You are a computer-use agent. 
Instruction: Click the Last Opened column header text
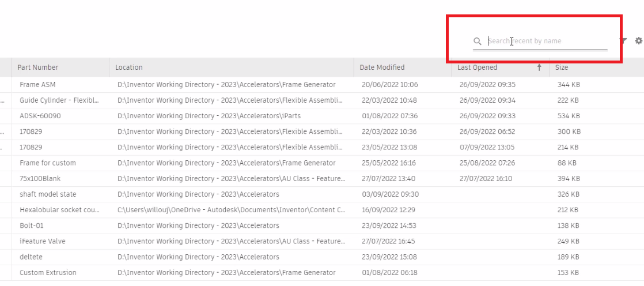[x=478, y=67]
